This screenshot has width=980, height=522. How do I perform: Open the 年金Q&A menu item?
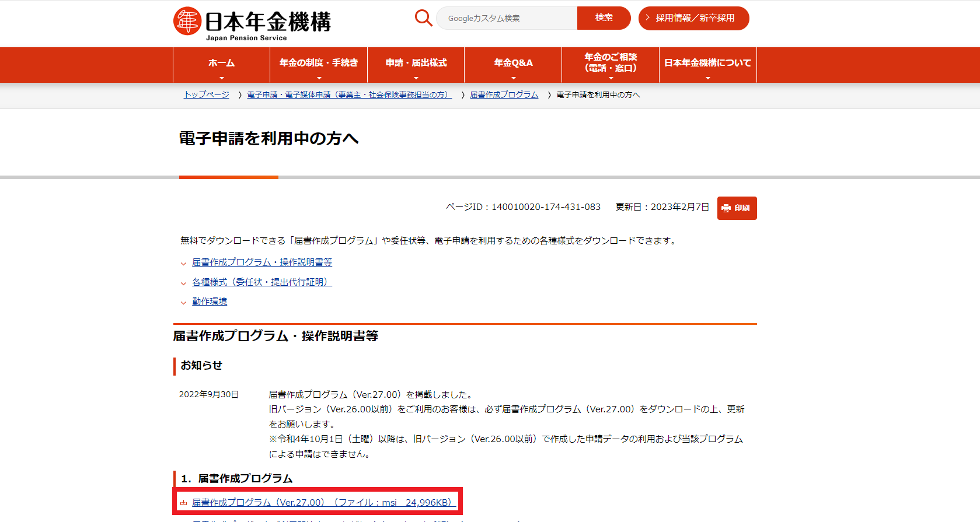513,64
